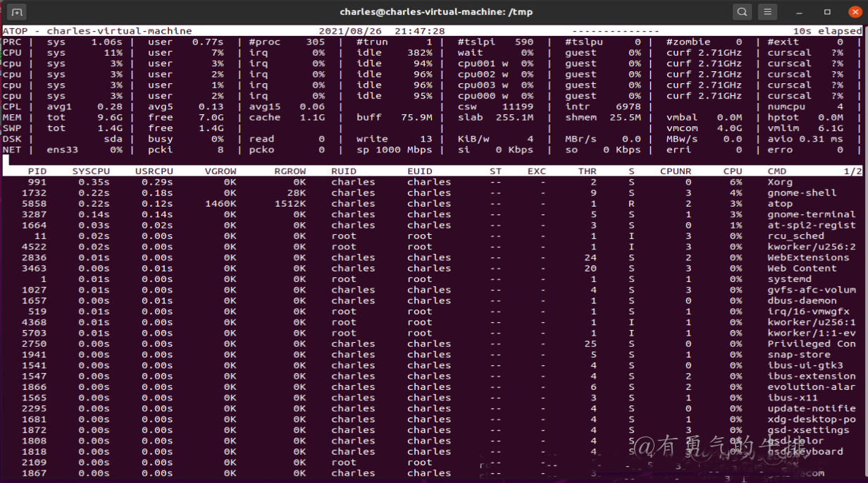The height and width of the screenshot is (483, 868).
Task: Select the rcu_sched process name
Action: point(795,236)
